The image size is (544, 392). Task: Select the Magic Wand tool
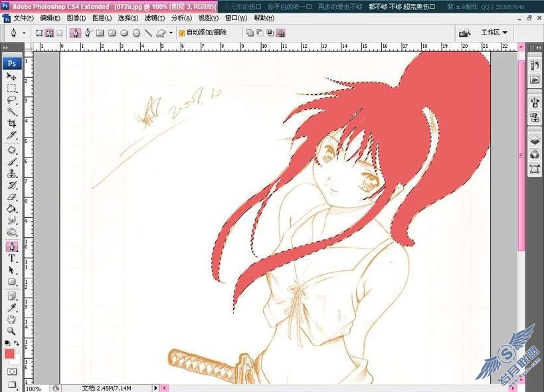[x=11, y=112]
